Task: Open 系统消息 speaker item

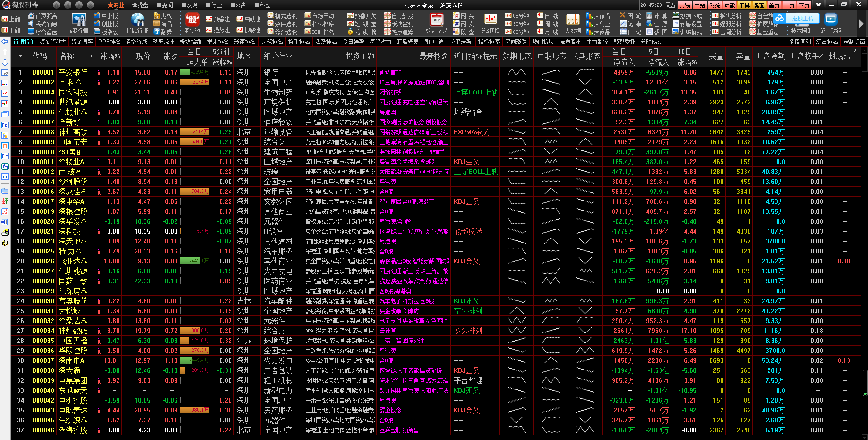Action: pos(42,24)
